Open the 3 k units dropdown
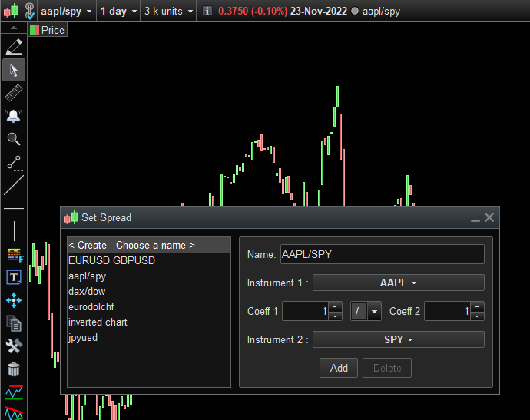Image resolution: width=530 pixels, height=420 pixels. [x=168, y=12]
